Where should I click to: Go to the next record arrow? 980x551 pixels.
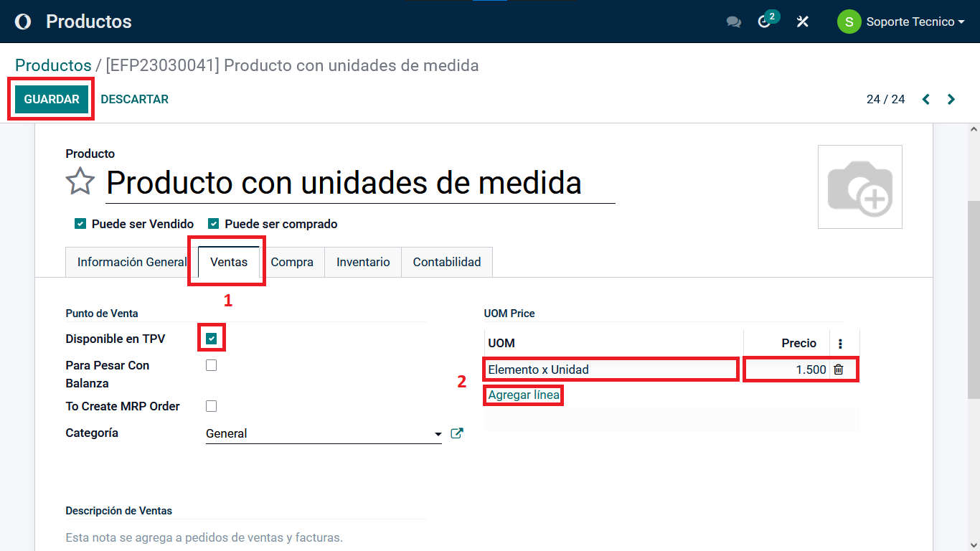point(951,99)
